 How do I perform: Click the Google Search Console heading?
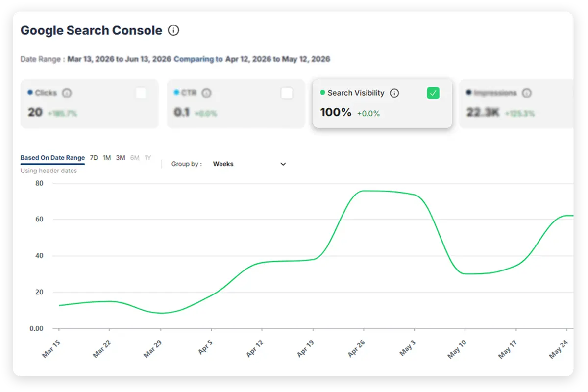point(91,30)
